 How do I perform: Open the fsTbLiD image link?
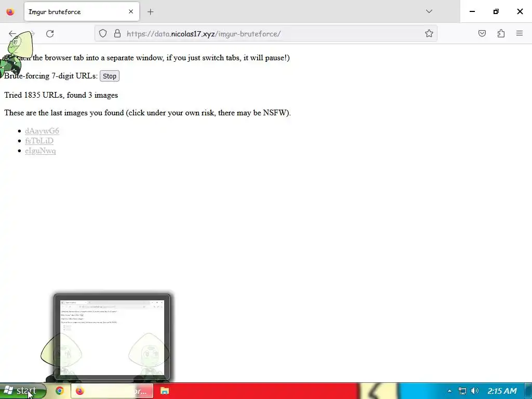(39, 141)
